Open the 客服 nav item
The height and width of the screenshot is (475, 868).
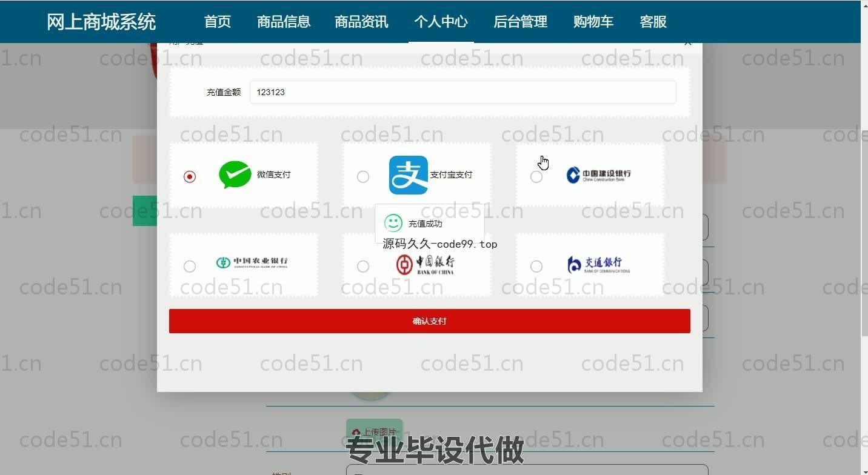click(x=653, y=22)
